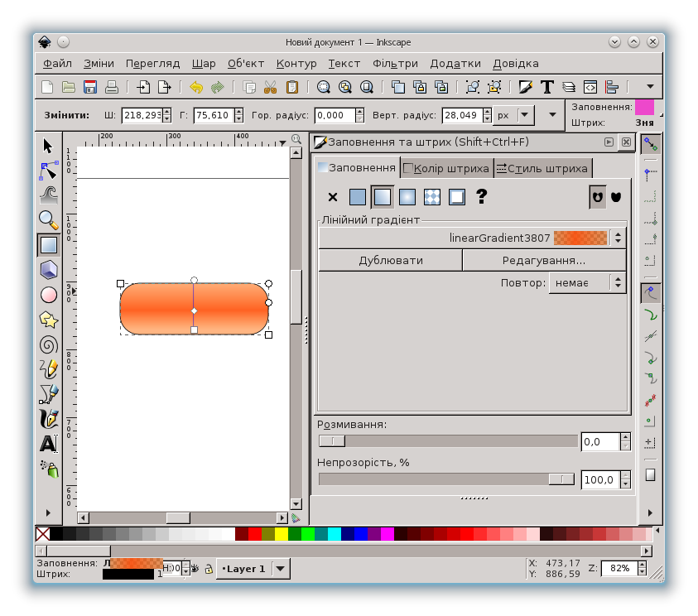Viewport: 698px width, 616px height.
Task: Click the Save document icon
Action: click(x=90, y=87)
